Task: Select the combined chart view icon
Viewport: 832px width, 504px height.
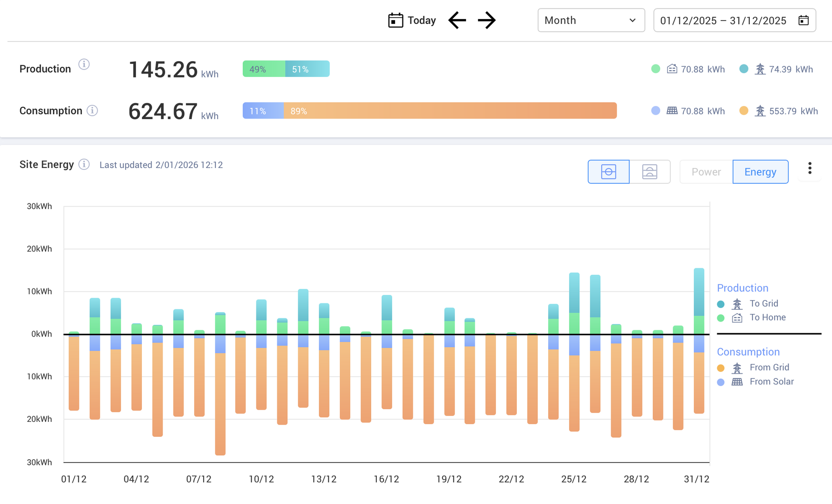Action: 608,172
